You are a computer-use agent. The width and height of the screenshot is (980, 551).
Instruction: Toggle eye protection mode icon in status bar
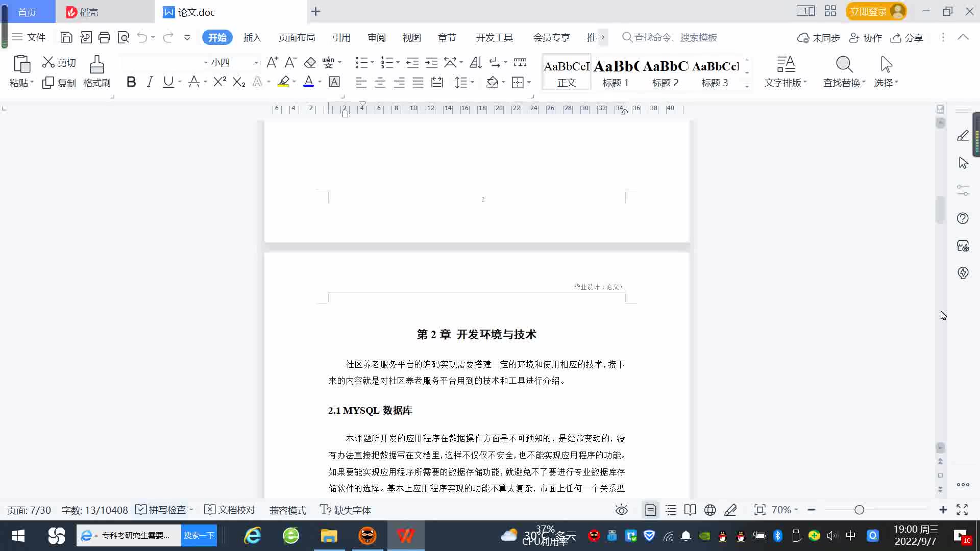621,510
